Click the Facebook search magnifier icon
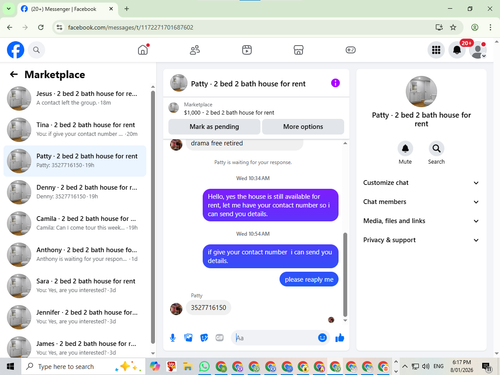The width and height of the screenshot is (500, 375). coord(36,50)
